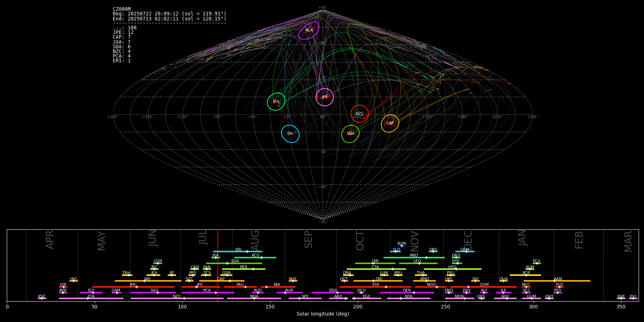Image resolution: width=644 pixels, height=322 pixels.
Task: Click the '+90°' pole label on map
Action: (x=323, y=8)
